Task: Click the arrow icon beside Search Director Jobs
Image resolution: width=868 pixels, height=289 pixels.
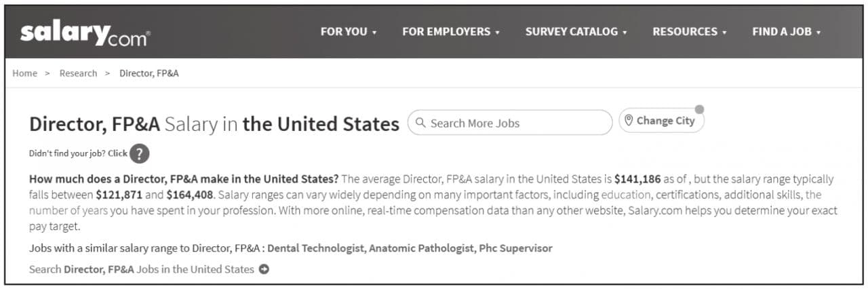Action: (264, 269)
